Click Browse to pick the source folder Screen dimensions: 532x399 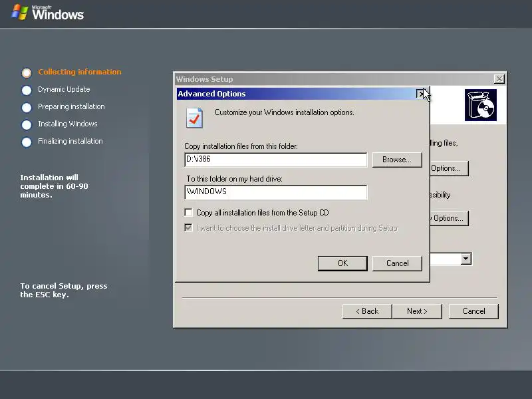point(397,160)
